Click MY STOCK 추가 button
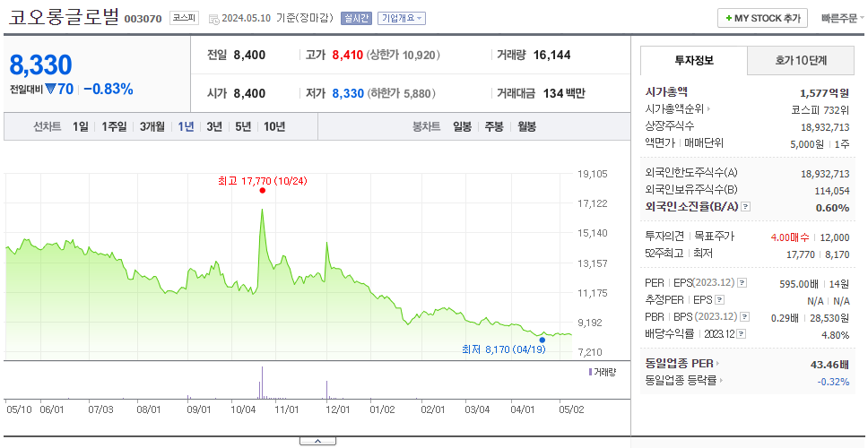This screenshot has height=448, width=868. click(763, 18)
